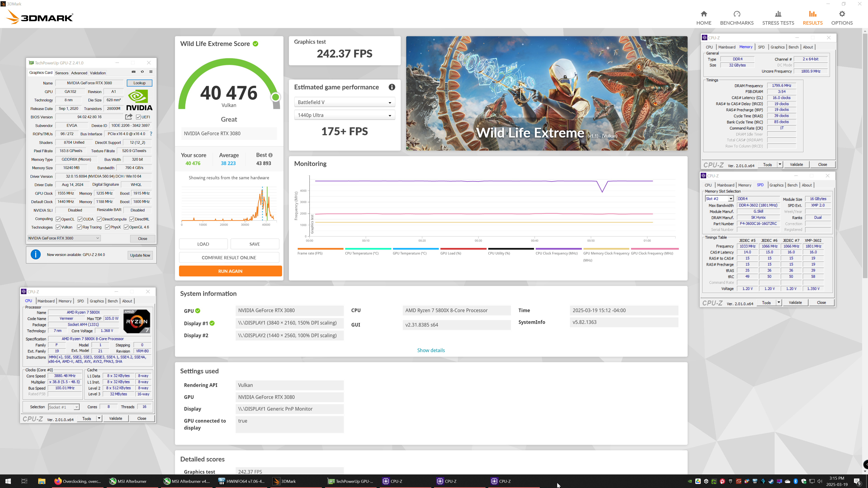Open the Graphics tab in CPU-Z SPD window
The width and height of the screenshot is (868, 488).
click(776, 185)
